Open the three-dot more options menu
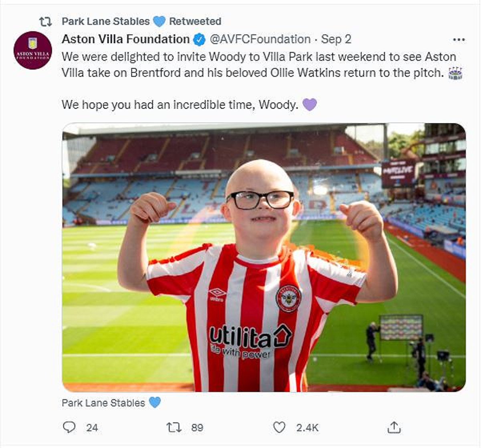 click(459, 40)
